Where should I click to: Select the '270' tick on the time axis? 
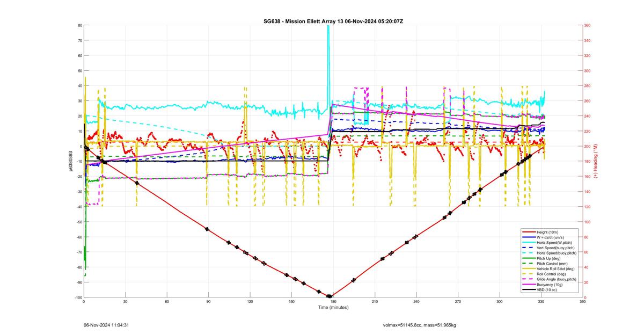[x=458, y=302]
